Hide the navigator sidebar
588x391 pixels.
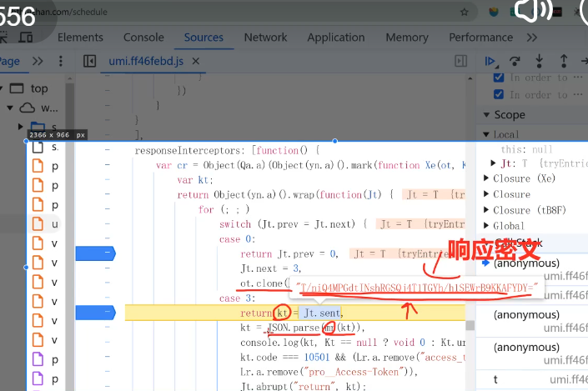(x=89, y=61)
